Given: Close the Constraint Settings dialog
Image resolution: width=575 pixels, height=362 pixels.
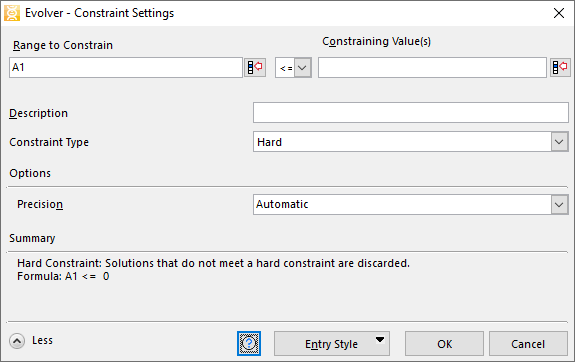Looking at the screenshot, I should [x=559, y=13].
